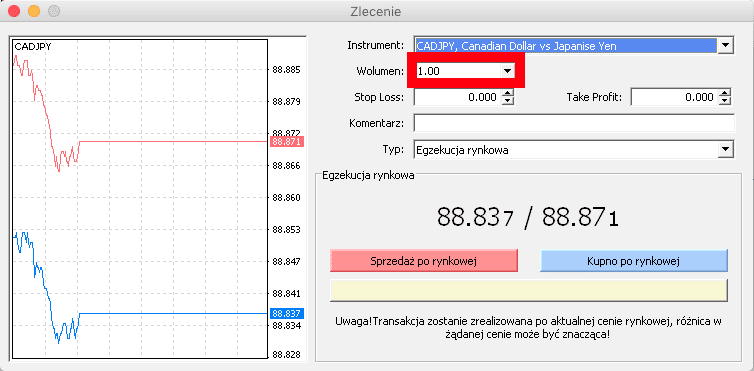Click the Take Profit: label
Image resolution: width=754 pixels, height=371 pixels.
coord(594,98)
